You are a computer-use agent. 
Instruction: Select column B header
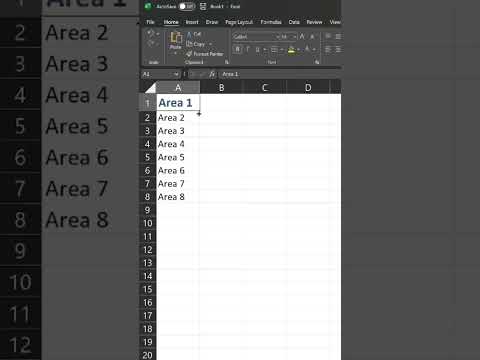click(x=221, y=87)
